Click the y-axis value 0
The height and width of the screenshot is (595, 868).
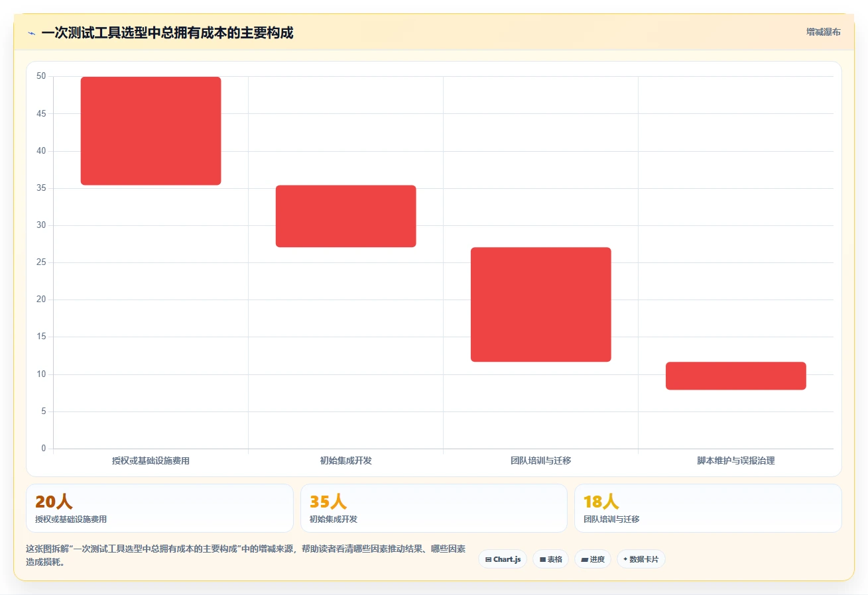[44, 449]
